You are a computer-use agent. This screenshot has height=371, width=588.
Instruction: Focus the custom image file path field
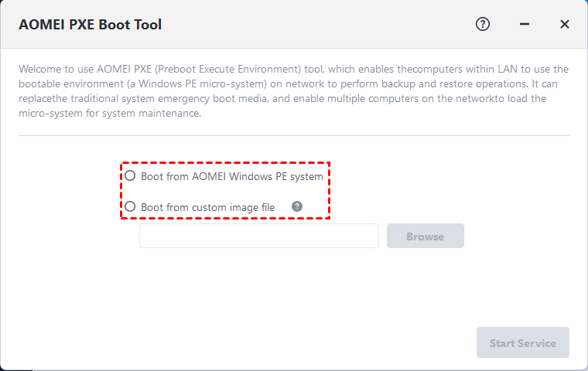[258, 236]
